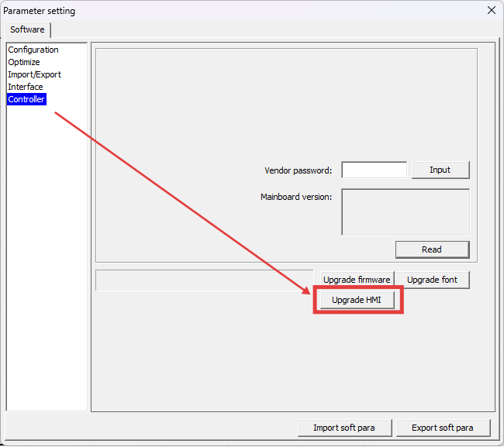Click the Parameter setting title bar

pyautogui.click(x=233, y=10)
